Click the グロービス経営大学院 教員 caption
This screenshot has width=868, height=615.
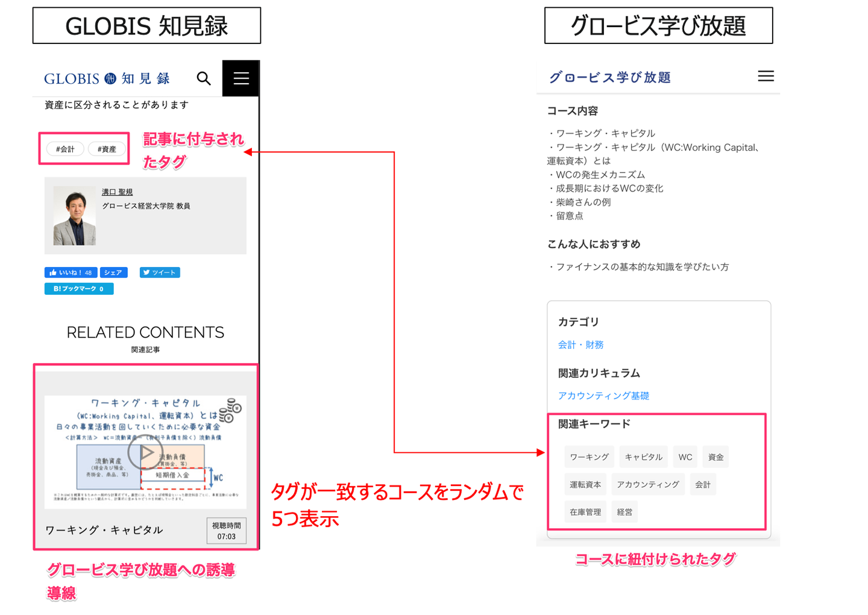coord(146,206)
